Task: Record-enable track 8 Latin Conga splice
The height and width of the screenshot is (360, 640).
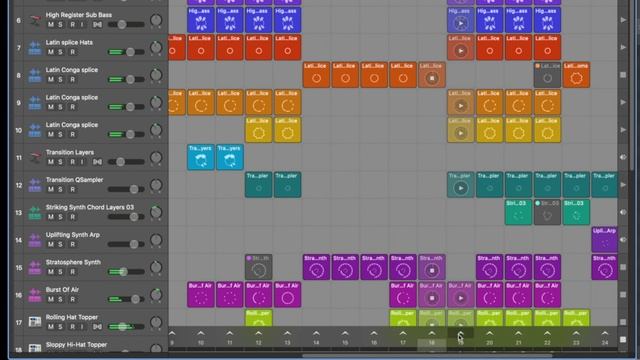Action: 72,80
